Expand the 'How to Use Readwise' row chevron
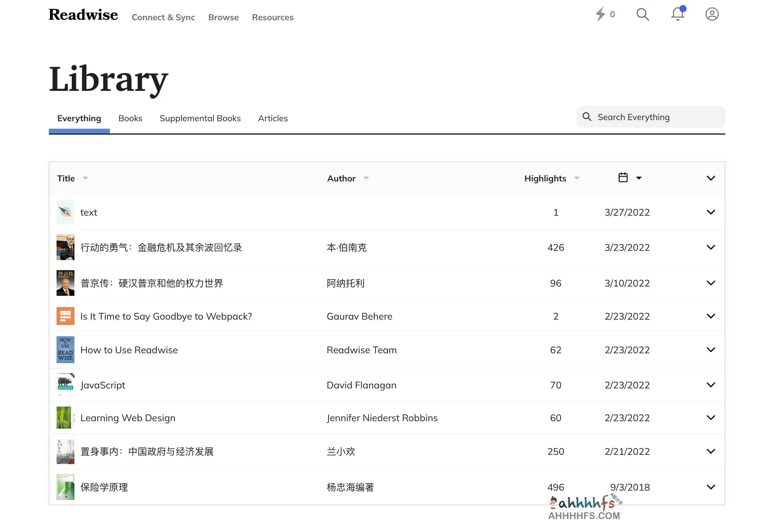Image resolution: width=758 pixels, height=532 pixels. pyautogui.click(x=711, y=350)
